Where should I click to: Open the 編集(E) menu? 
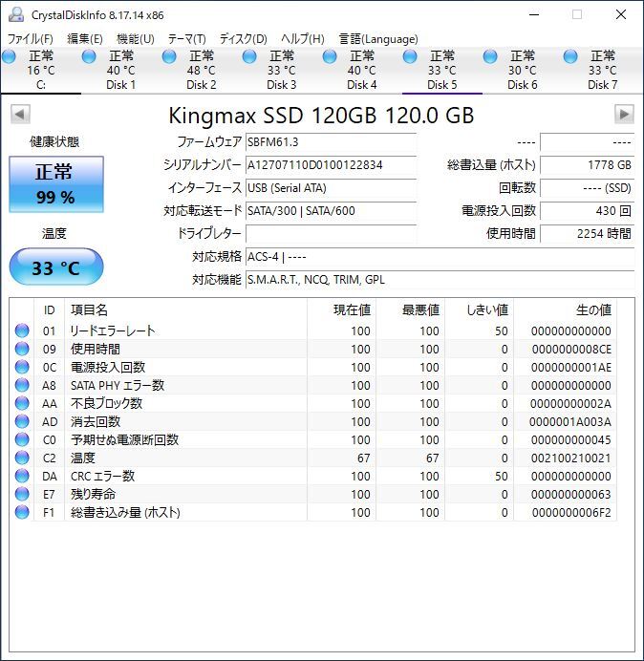click(85, 39)
